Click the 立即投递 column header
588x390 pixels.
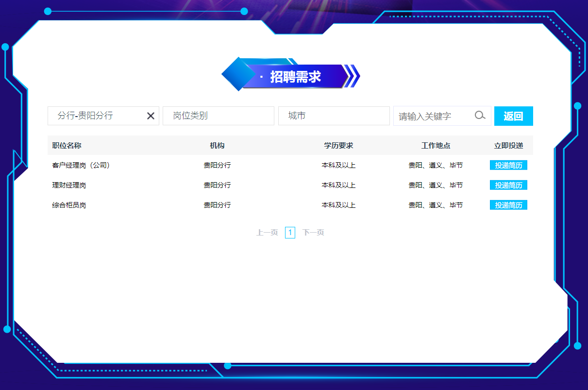pyautogui.click(x=508, y=146)
